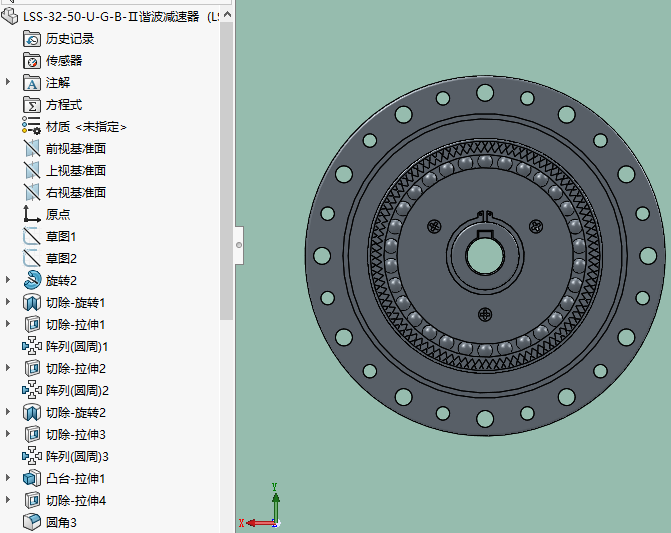Click the 材质 material icon

(x=31, y=126)
